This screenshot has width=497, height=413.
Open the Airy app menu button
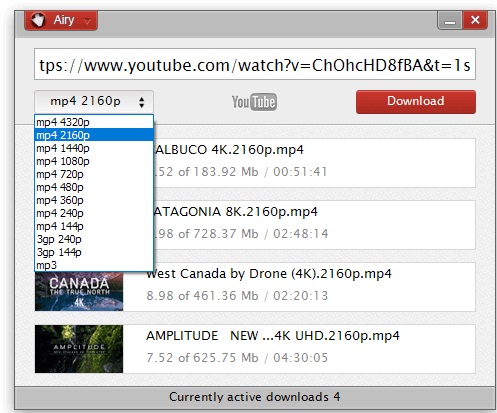(x=61, y=20)
